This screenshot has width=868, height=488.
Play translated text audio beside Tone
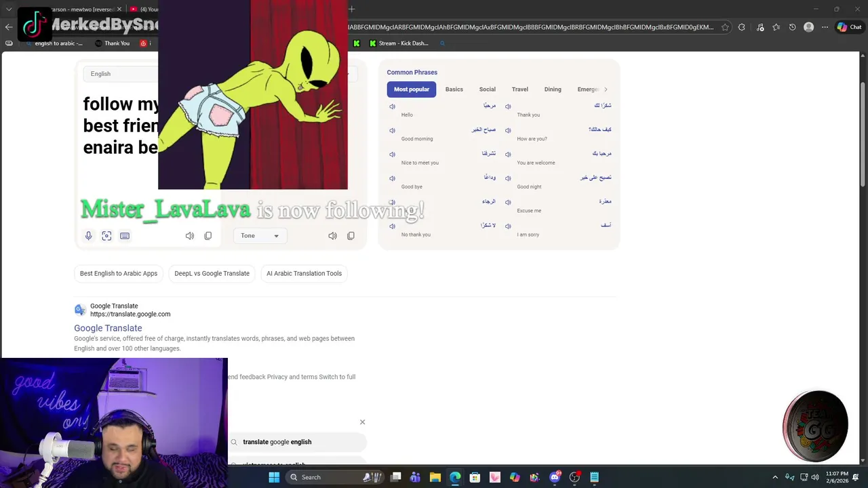332,236
